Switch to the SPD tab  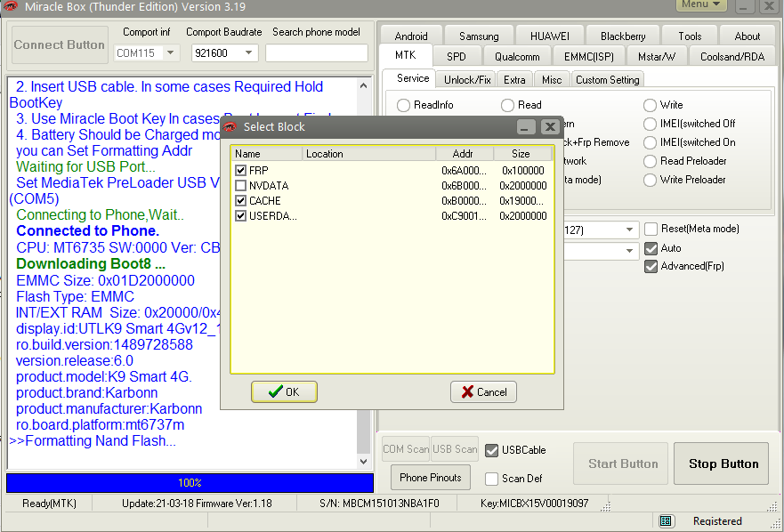click(457, 57)
